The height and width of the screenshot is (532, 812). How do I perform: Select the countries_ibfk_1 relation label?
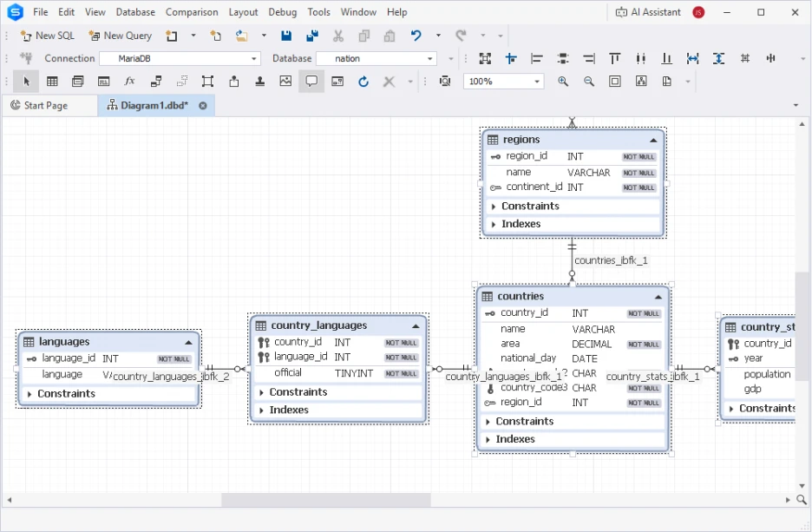tap(611, 260)
